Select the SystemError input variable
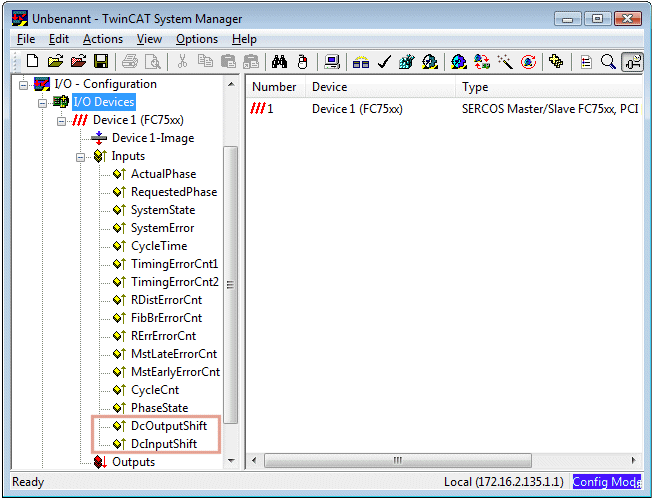Screen dimensions: 652x499 [163, 228]
